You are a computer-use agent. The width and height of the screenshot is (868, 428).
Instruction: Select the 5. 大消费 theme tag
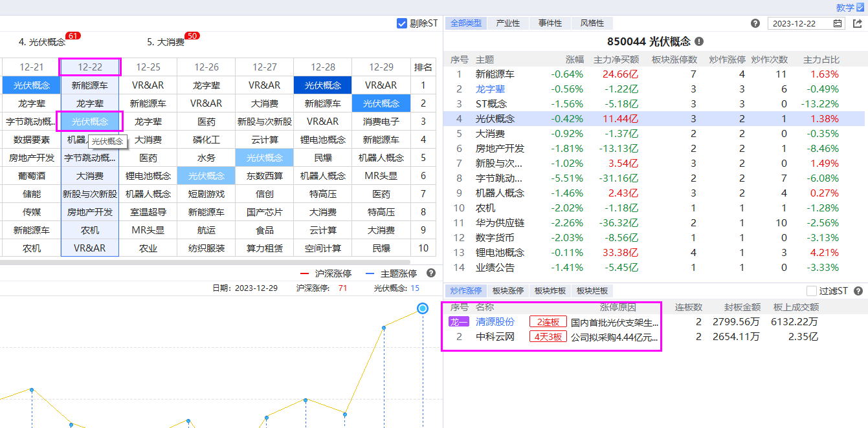click(166, 42)
